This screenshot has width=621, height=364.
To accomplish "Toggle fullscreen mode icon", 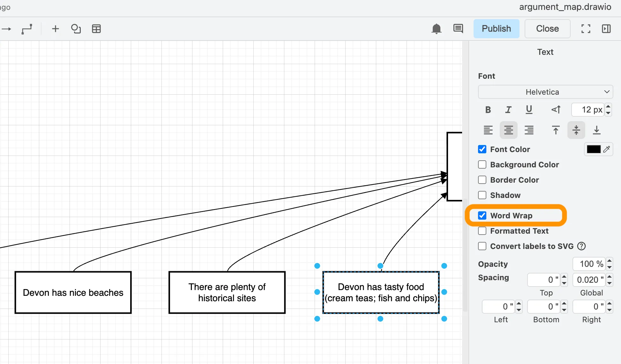I will (586, 29).
